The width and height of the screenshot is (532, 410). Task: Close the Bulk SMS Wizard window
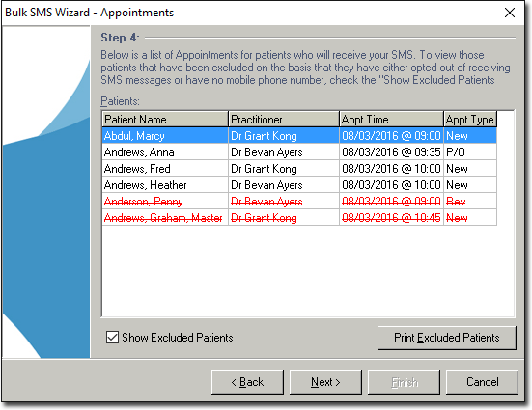click(x=509, y=13)
